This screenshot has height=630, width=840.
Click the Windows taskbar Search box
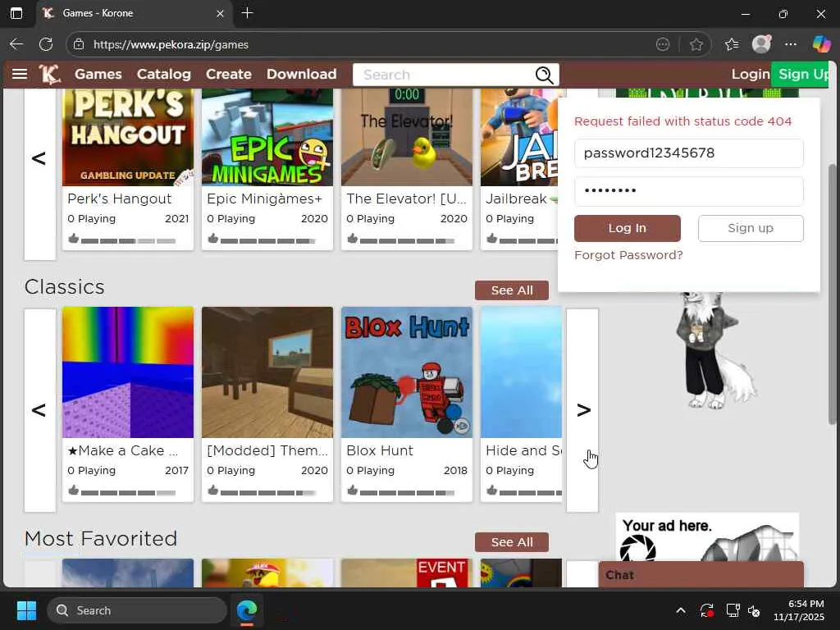pyautogui.click(x=137, y=610)
